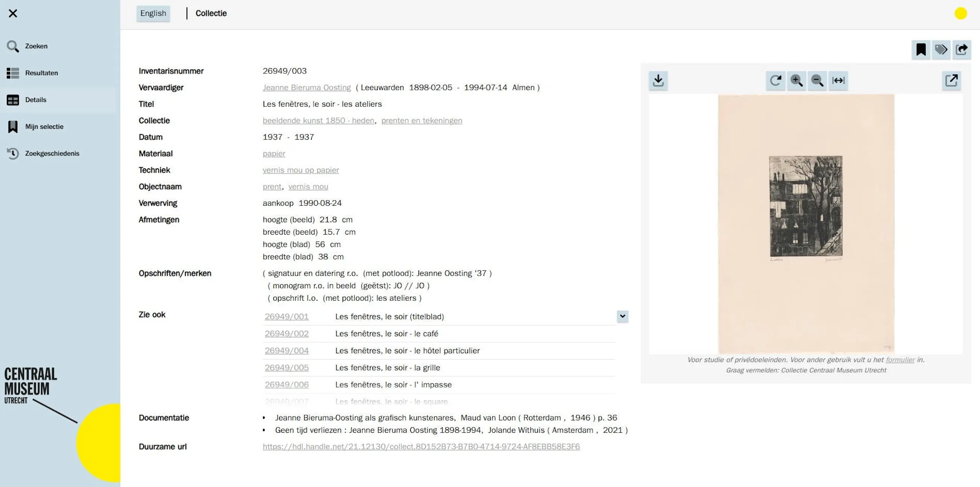Open Zoeken in the sidebar
Viewport: 980px width, 487px height.
tap(36, 46)
